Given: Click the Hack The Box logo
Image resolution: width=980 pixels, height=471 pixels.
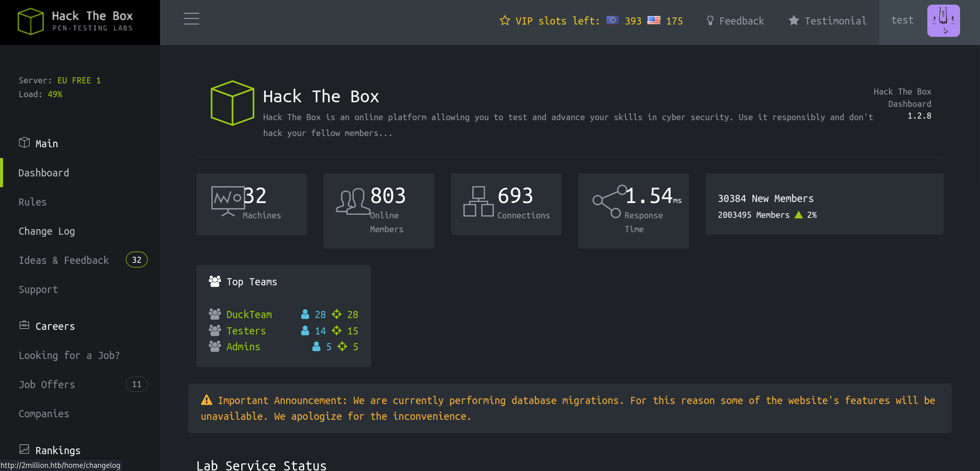Looking at the screenshot, I should 76,21.
